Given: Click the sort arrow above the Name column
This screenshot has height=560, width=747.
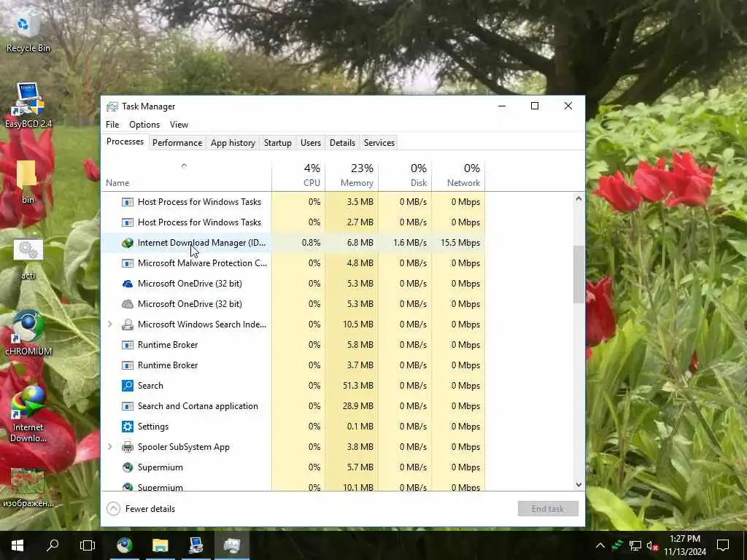Looking at the screenshot, I should tap(184, 166).
